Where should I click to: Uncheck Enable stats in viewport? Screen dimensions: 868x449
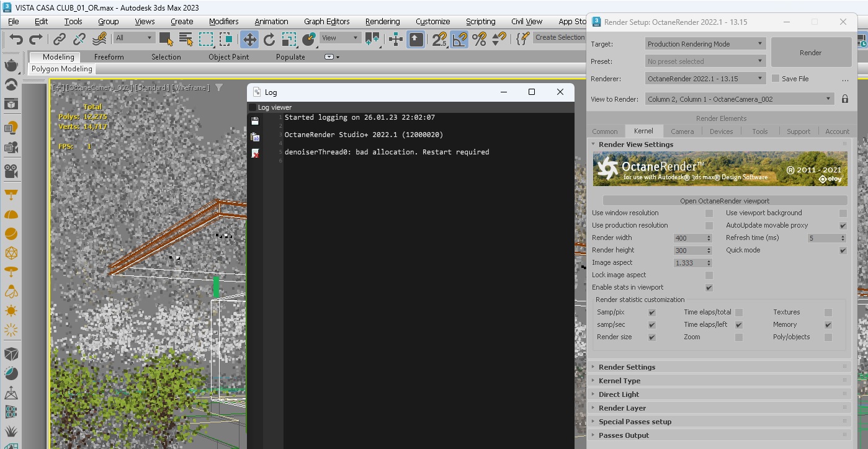709,288
